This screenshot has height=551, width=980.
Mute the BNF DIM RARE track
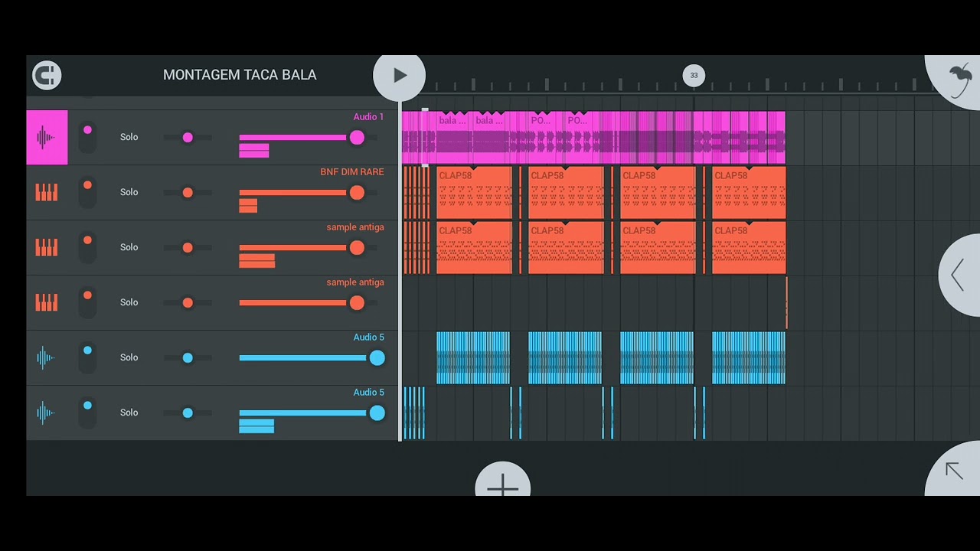[x=87, y=192]
